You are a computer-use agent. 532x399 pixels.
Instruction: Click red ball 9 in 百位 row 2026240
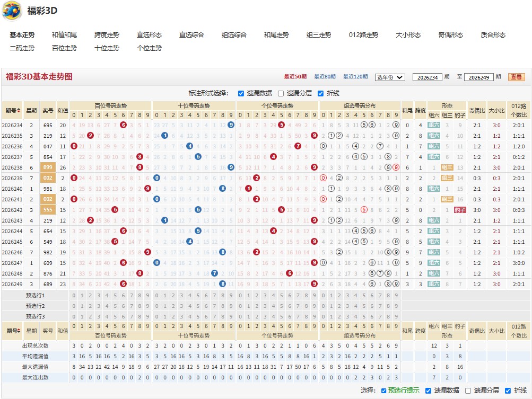point(147,189)
